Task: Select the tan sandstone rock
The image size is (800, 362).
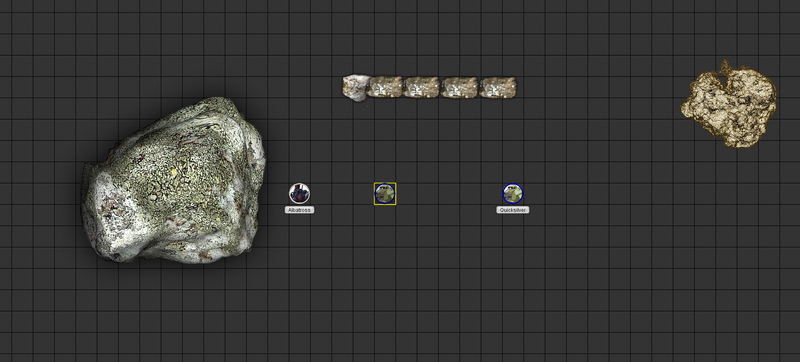Action: (729, 104)
